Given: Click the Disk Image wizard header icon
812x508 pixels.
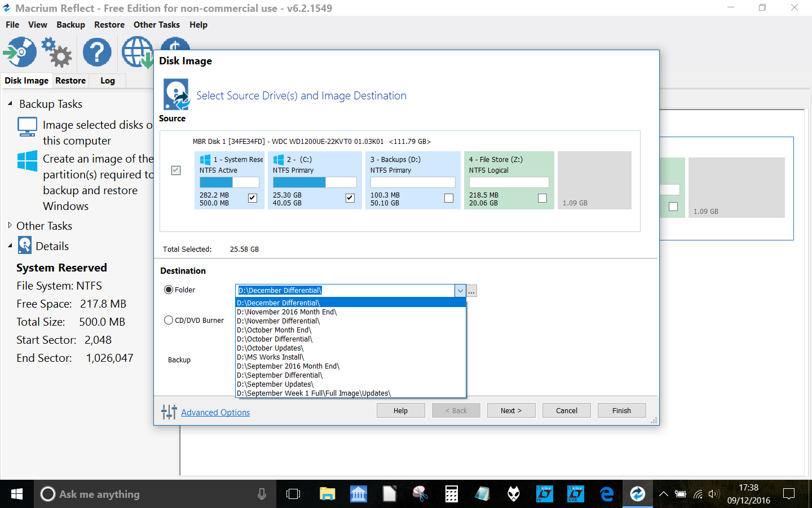Looking at the screenshot, I should click(176, 94).
